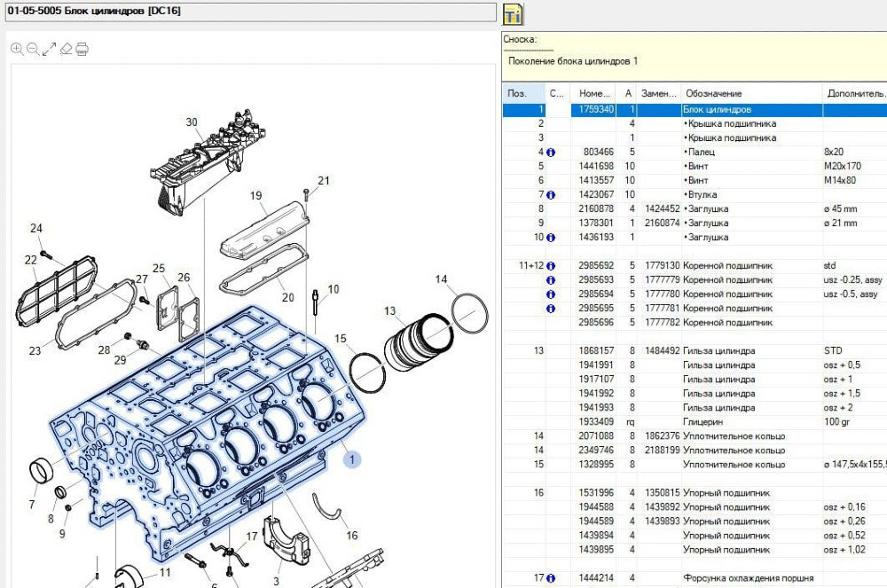Click the zoom in magnifier icon
The height and width of the screenshot is (588, 887).
[17, 49]
